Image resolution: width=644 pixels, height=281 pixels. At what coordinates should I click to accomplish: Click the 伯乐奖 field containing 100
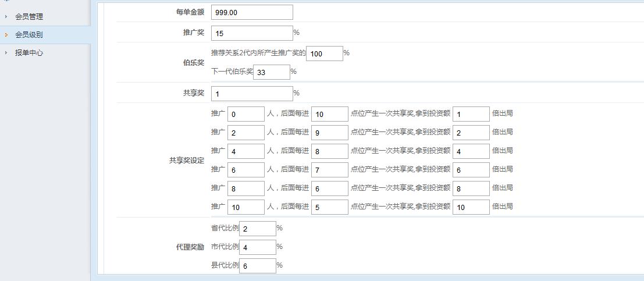tap(324, 54)
